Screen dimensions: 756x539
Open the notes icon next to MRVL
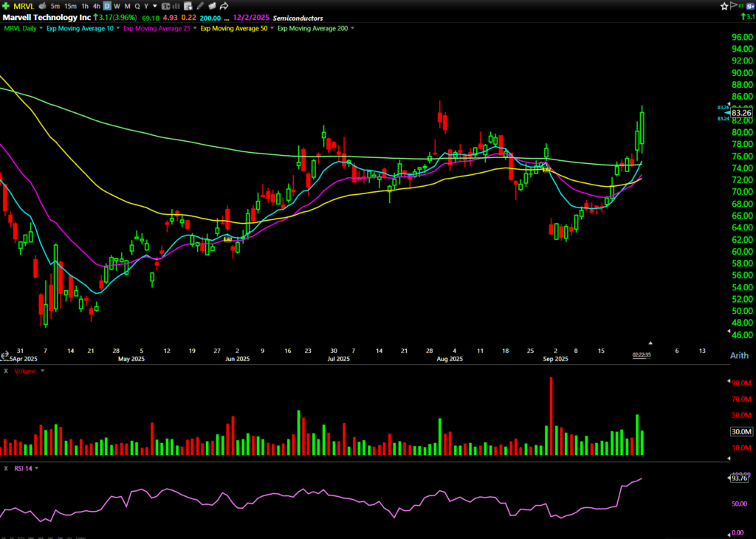tap(44, 6)
